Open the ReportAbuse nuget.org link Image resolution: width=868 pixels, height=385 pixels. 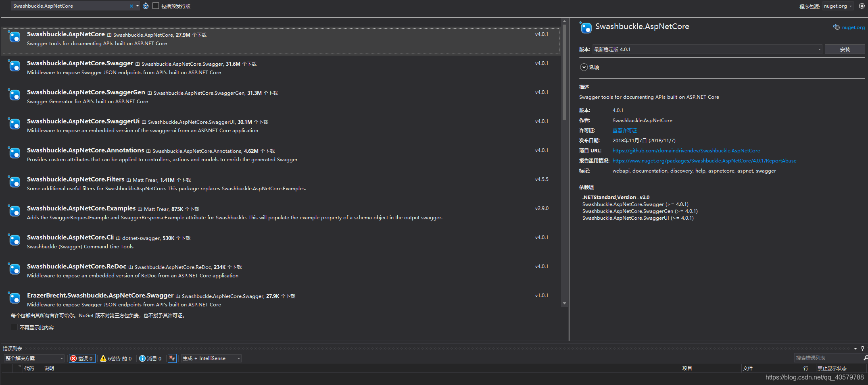(x=704, y=161)
